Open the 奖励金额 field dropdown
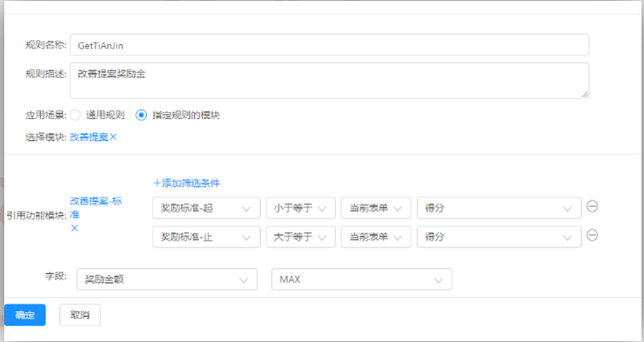This screenshot has width=644, height=342. pos(166,279)
